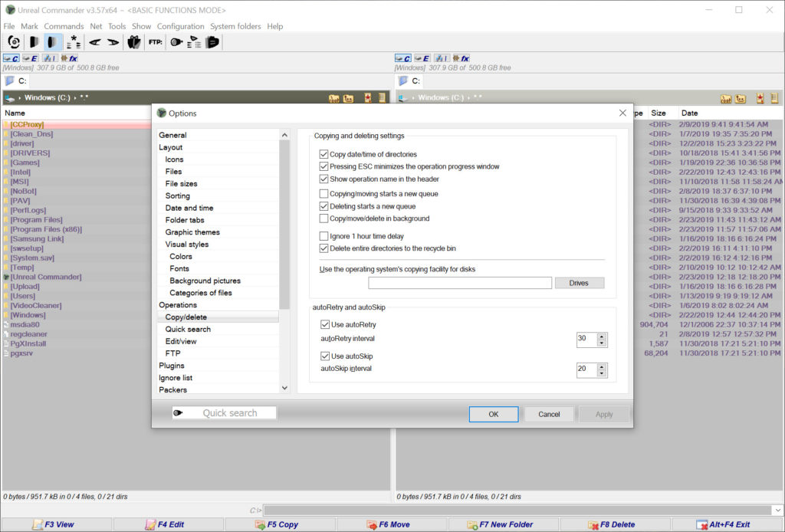Check Ignore 1 hour time delay
The width and height of the screenshot is (785, 532).
(x=324, y=236)
